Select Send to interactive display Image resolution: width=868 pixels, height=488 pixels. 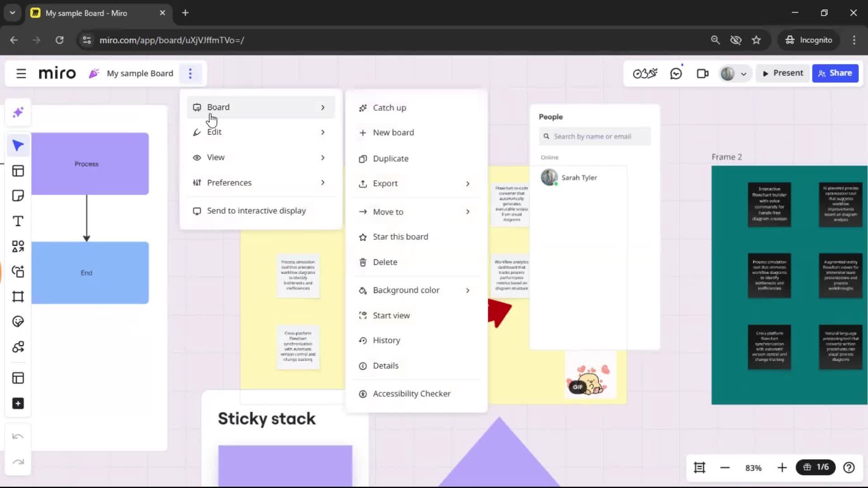point(261,211)
